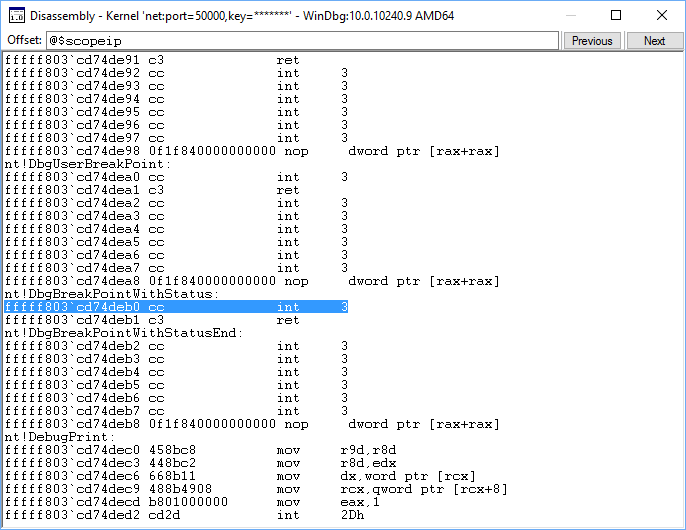Screen dimensions: 686x530
Task: Select nop line at fffff803`cd74de98
Action: 252,151
